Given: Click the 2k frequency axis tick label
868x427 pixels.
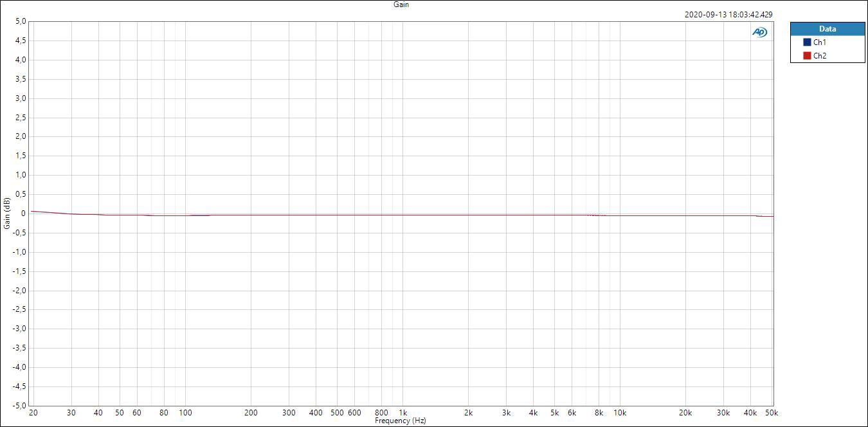Looking at the screenshot, I should click(468, 413).
